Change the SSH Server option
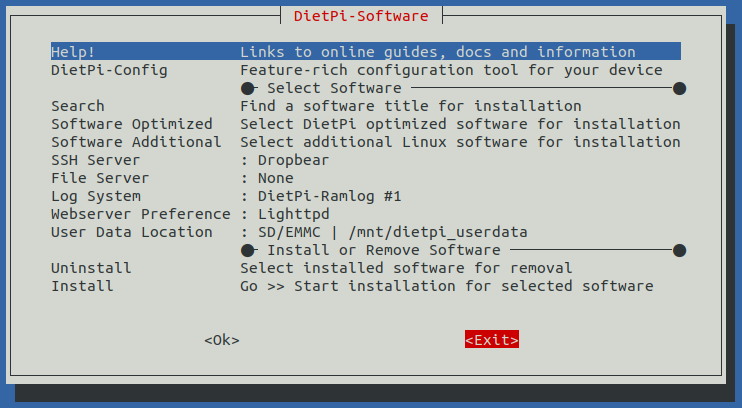The height and width of the screenshot is (408, 742). 96,160
